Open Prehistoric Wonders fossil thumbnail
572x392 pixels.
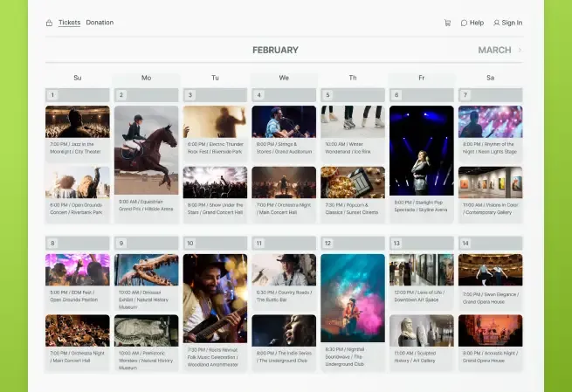[x=147, y=331]
